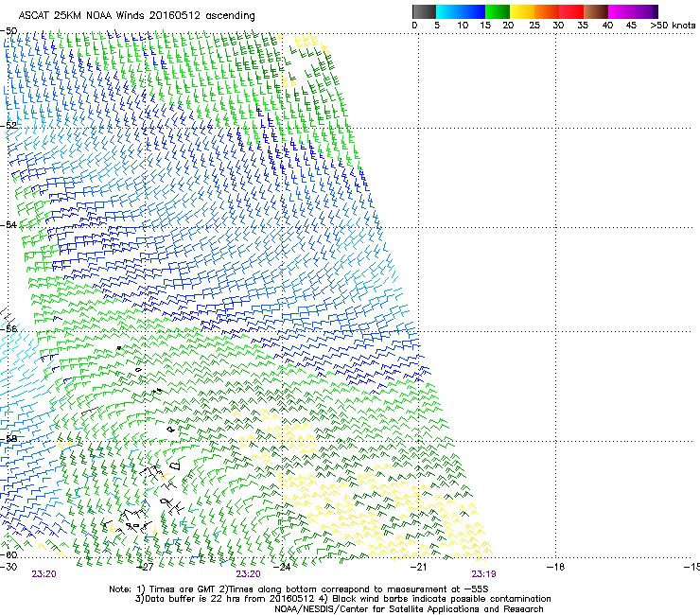Click the '-30' longitude axis label
Image resolution: width=700 pixels, height=615 pixels.
(x=9, y=567)
